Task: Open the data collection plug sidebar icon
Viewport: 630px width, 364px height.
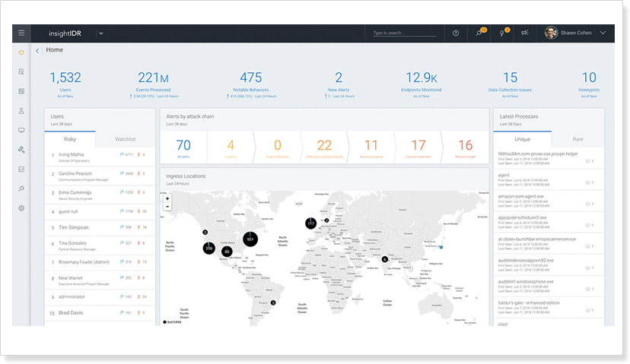Action: click(x=21, y=188)
